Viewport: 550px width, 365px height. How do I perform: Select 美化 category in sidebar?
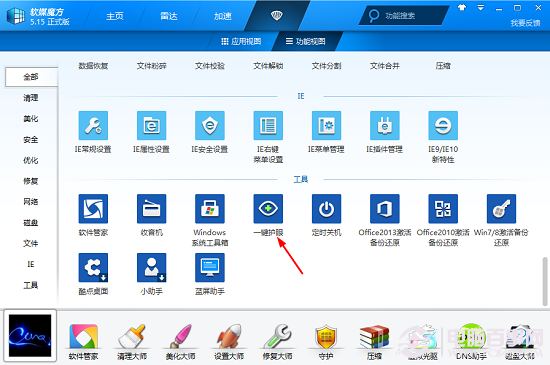pos(31,119)
